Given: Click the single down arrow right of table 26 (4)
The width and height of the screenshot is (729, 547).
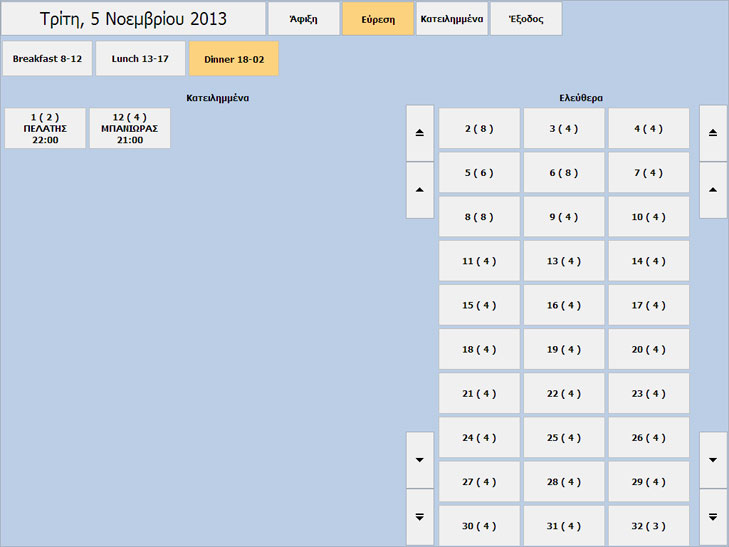Looking at the screenshot, I should 713,460.
